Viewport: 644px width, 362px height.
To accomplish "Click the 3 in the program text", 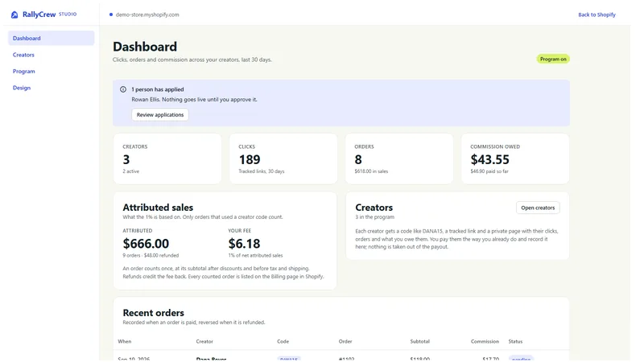I will tap(374, 217).
